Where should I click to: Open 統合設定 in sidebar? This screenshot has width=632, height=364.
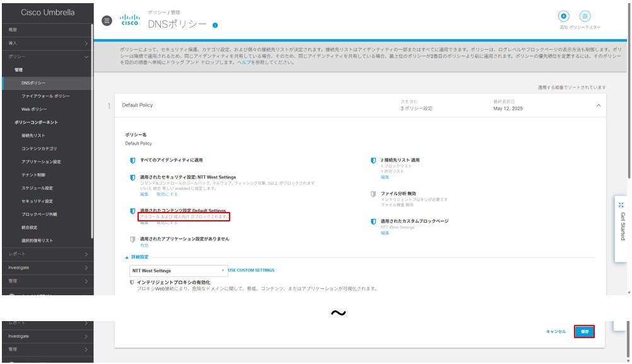[30, 227]
